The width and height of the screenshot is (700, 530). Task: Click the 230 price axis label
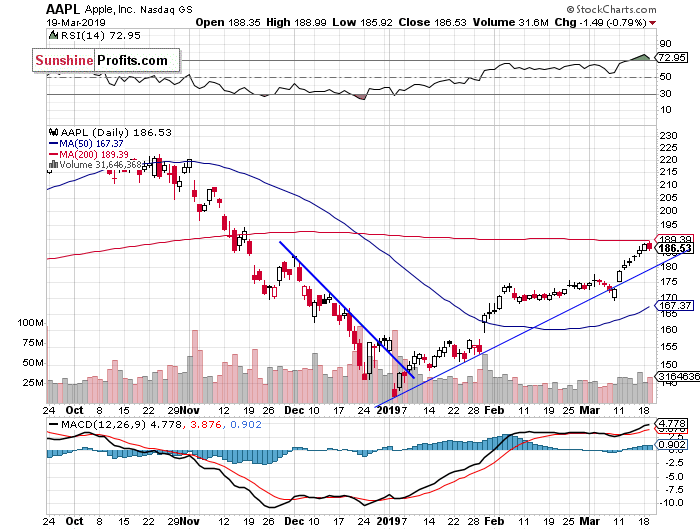[668, 135]
